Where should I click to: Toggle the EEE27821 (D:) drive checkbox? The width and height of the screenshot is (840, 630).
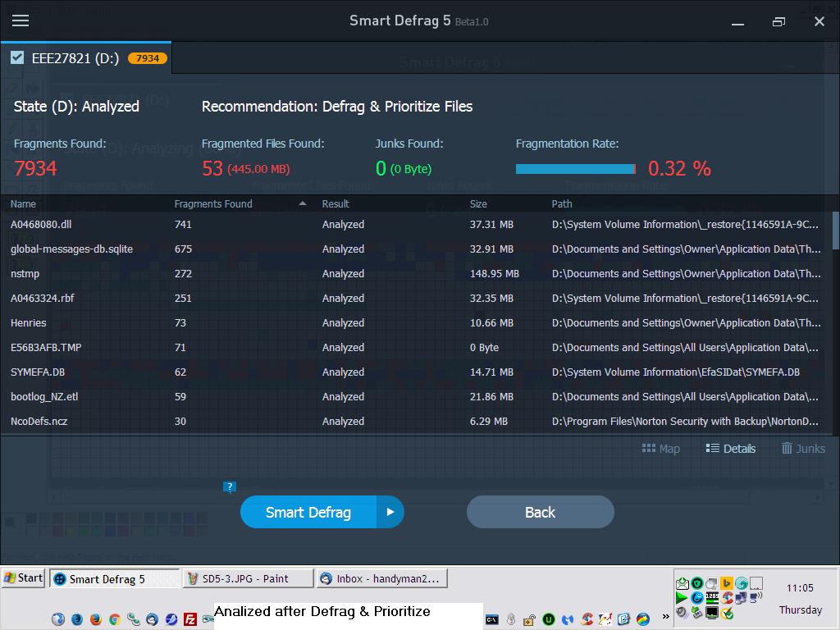(17, 57)
